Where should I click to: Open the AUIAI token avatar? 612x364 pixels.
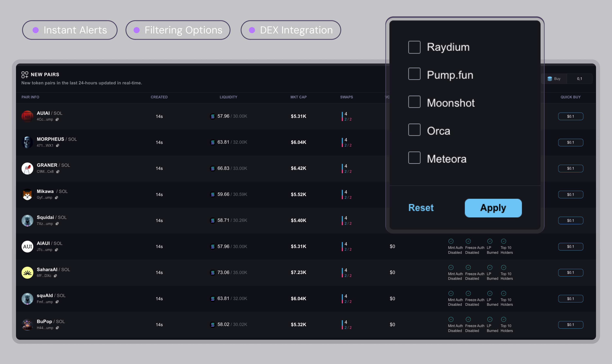tap(27, 116)
